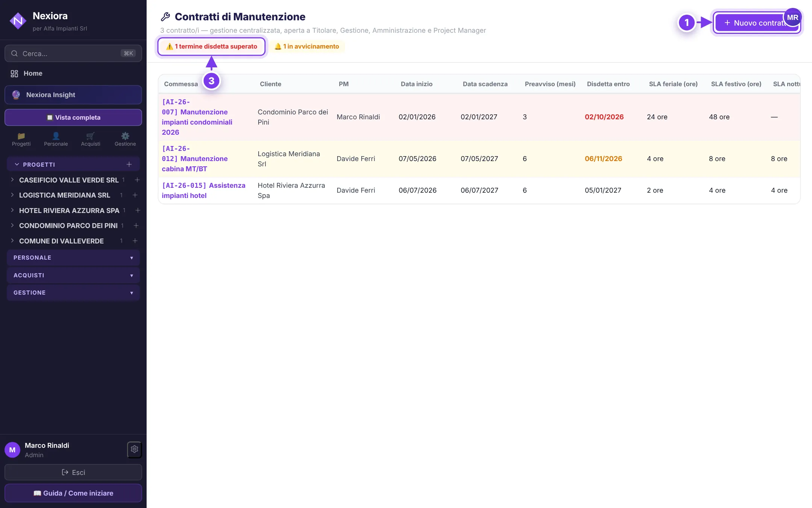Expand CASEIFICIO VALLE VERDE SRL tree node

click(12, 180)
